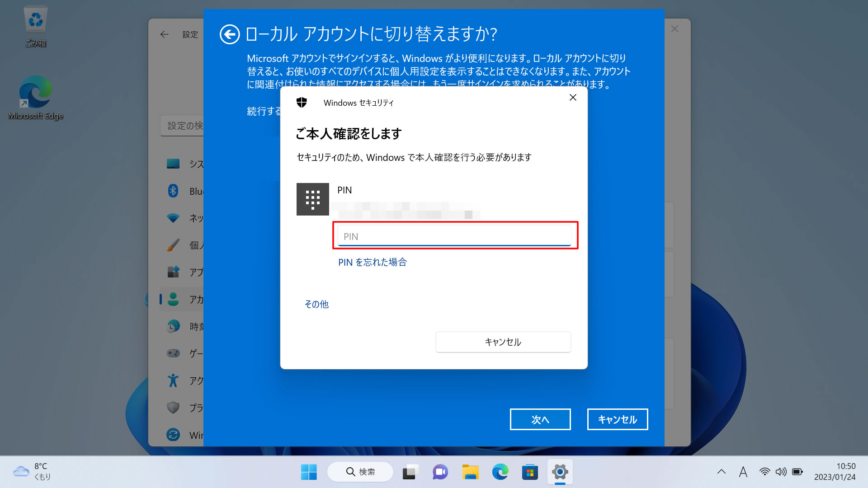Click the Settings search box
This screenshot has height=488, width=868.
point(182,126)
